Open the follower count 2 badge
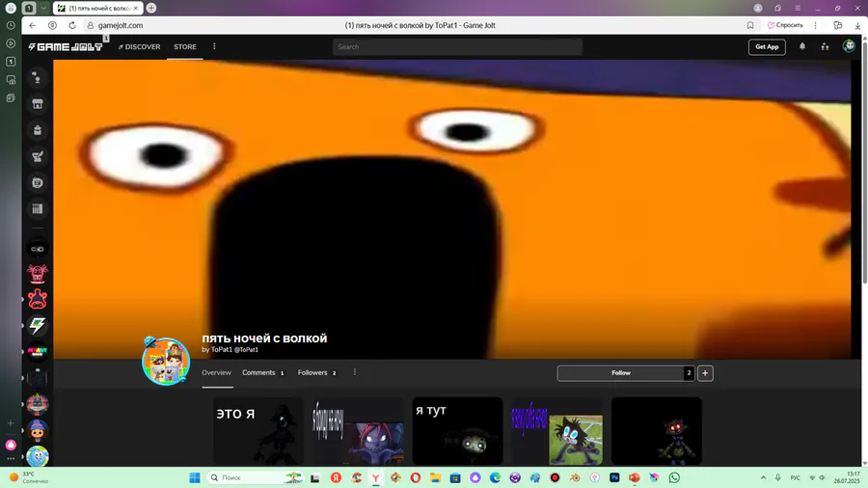Image resolution: width=868 pixels, height=488 pixels. (690, 373)
